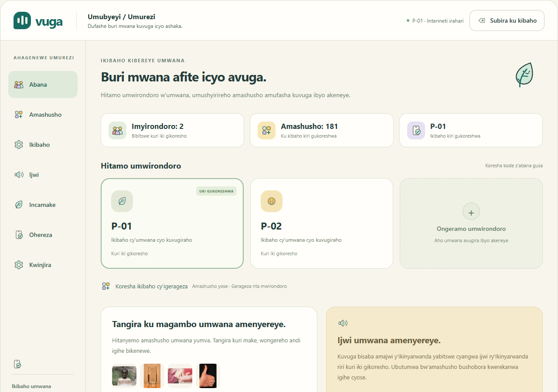
Task: Select the P-01 profile card
Action: tap(172, 223)
